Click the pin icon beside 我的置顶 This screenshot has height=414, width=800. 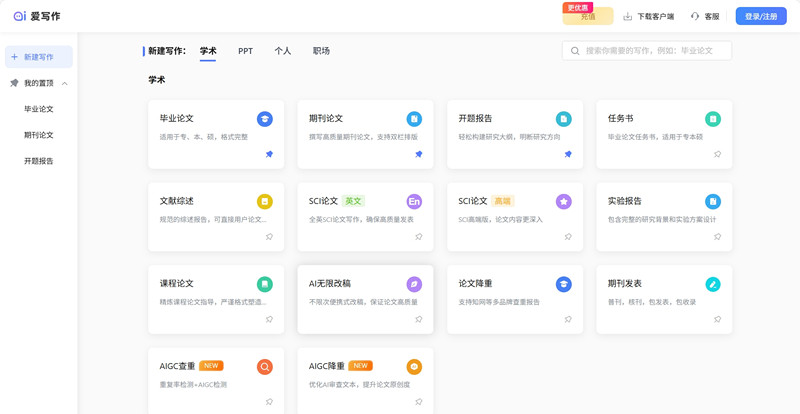(x=14, y=83)
